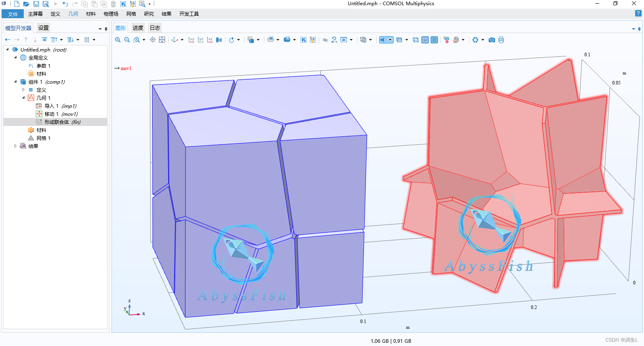Click Zoom to Selection icon
This screenshot has height=346, width=644.
tap(153, 40)
